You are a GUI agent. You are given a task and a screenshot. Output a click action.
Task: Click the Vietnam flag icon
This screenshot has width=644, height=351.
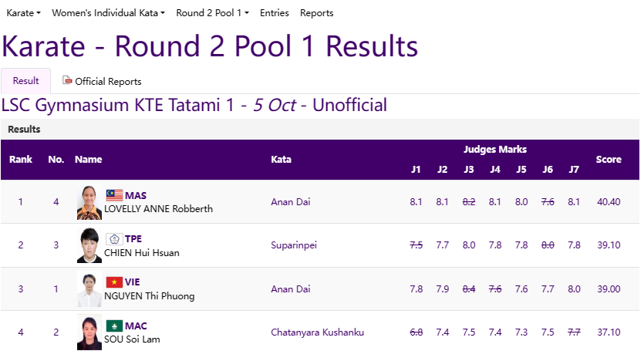pyautogui.click(x=114, y=282)
